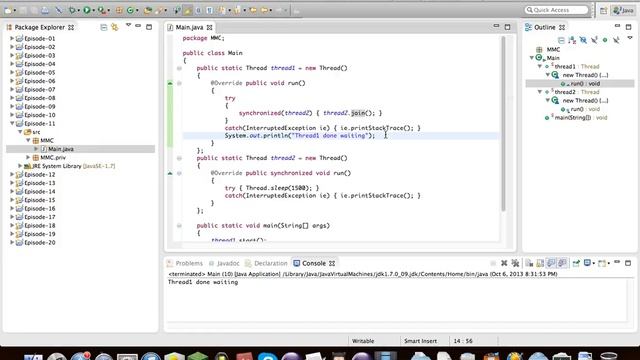Toggle Link with Editor in Package Explorer

115,27
